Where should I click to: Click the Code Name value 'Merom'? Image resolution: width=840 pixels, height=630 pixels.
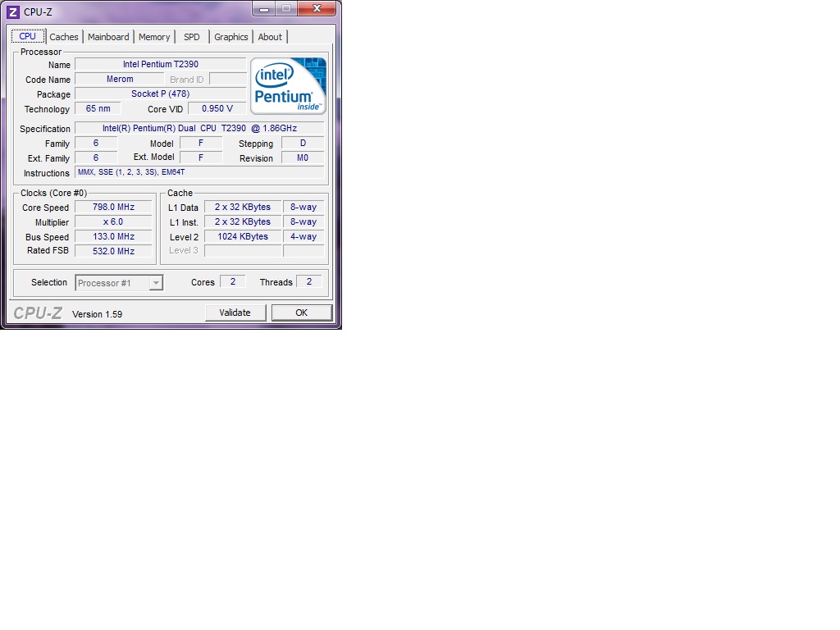click(120, 80)
